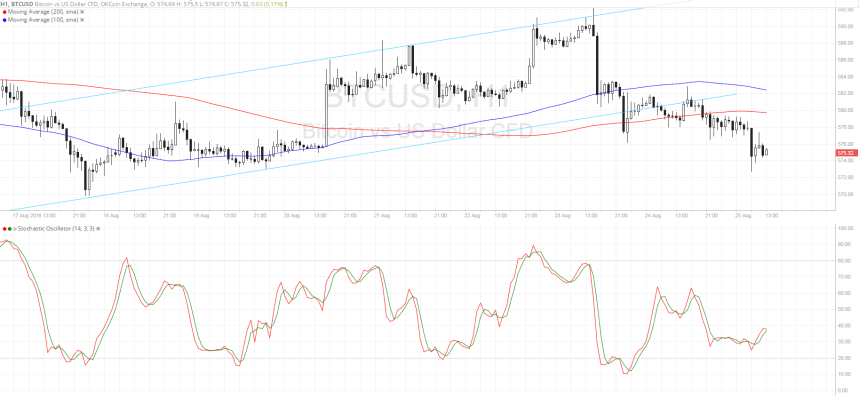859x396 pixels.
Task: Click the red dot of Moving Average 200
Action: pos(4,12)
